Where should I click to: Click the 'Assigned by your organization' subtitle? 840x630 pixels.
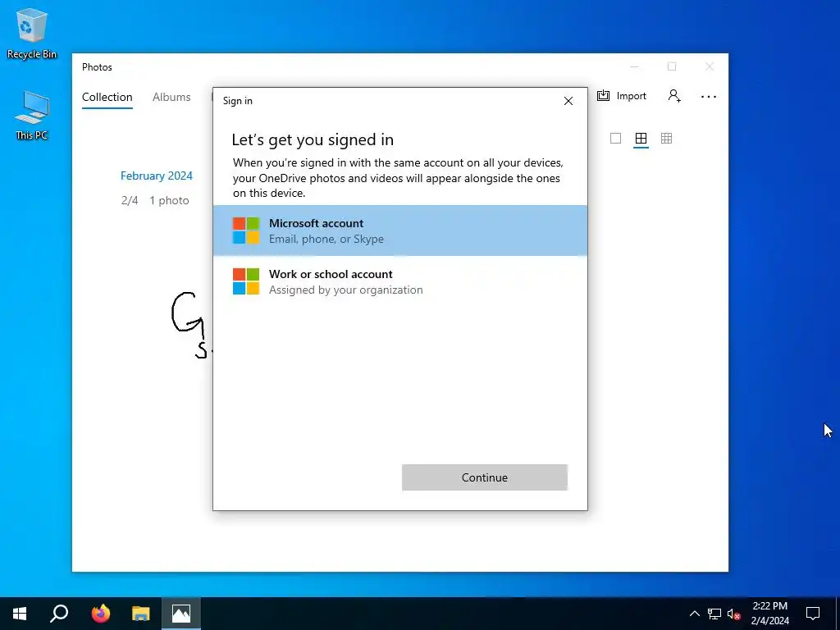(x=345, y=290)
